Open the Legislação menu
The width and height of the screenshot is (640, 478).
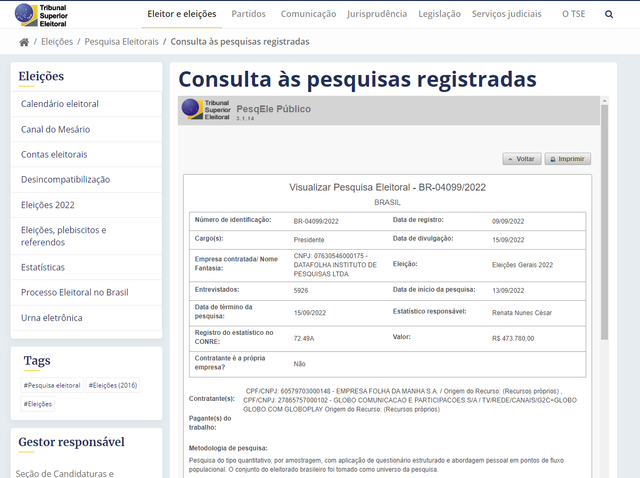click(x=439, y=14)
